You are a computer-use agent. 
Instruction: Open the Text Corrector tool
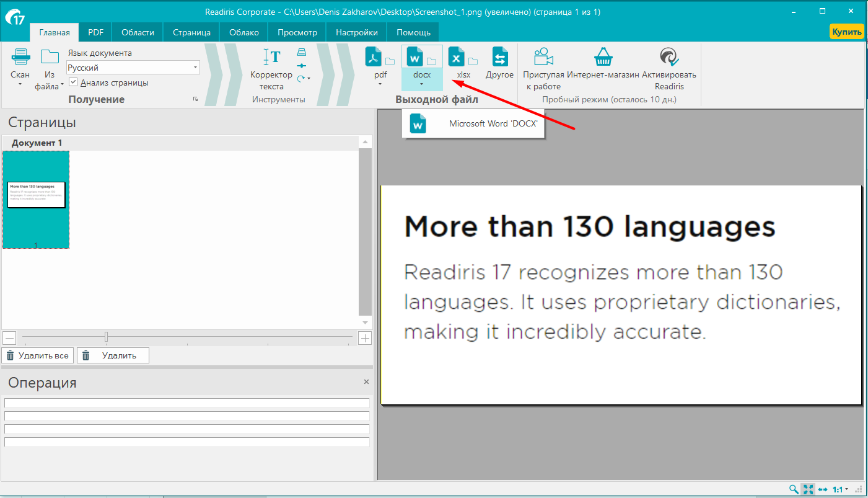pyautogui.click(x=271, y=69)
